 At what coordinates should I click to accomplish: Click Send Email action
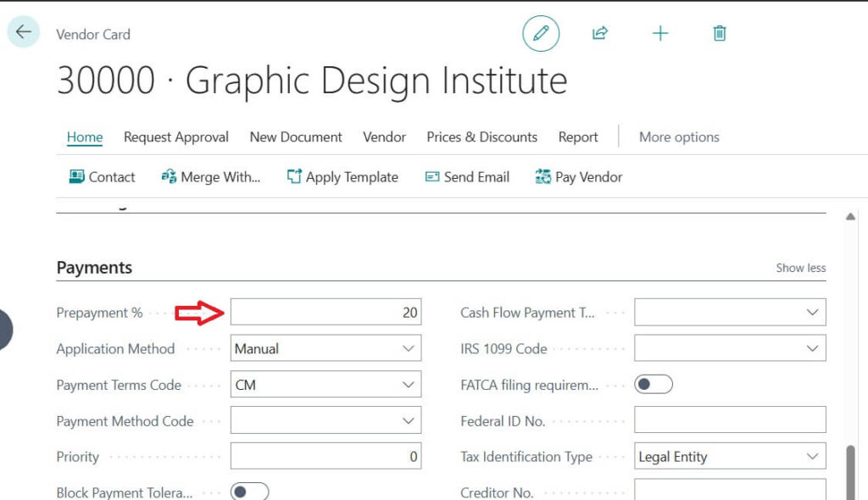point(467,177)
